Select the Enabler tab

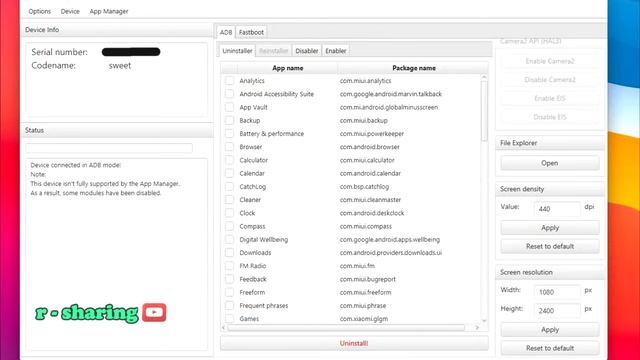336,51
